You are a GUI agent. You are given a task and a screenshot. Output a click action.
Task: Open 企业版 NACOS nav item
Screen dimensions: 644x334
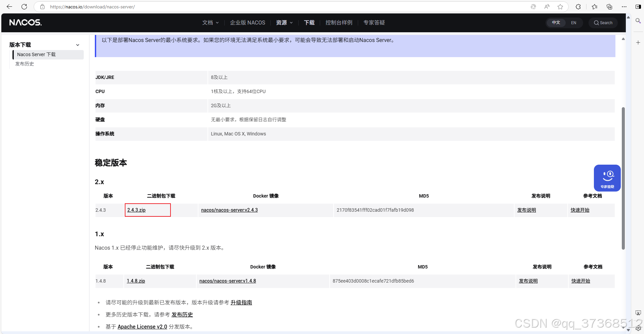click(x=248, y=23)
